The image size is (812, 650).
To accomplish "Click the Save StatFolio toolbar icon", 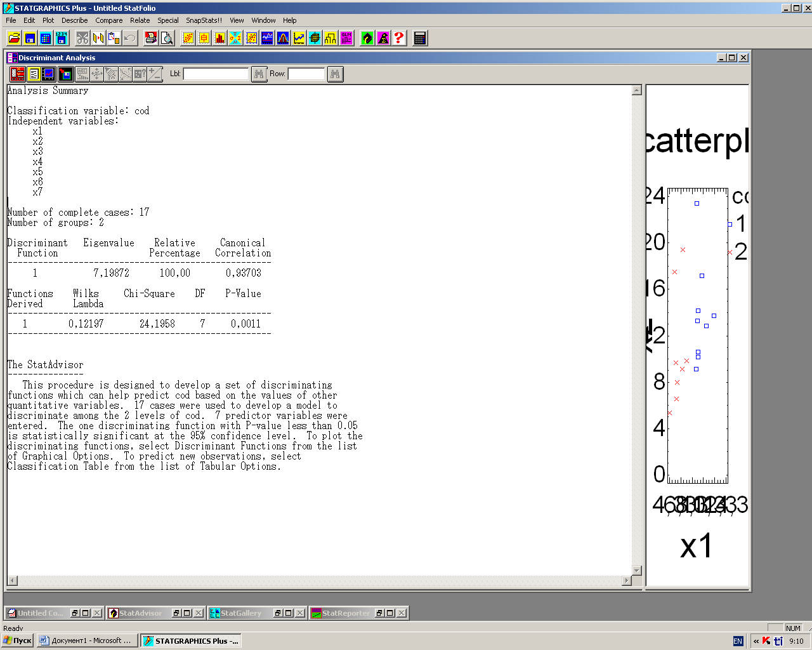I will pyautogui.click(x=30, y=38).
